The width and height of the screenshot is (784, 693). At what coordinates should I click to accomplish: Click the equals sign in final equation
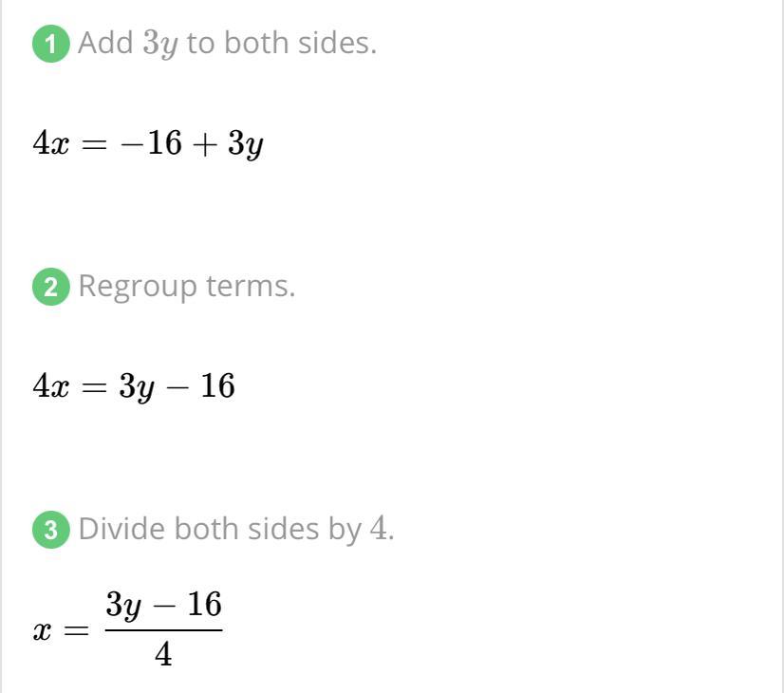[x=77, y=631]
